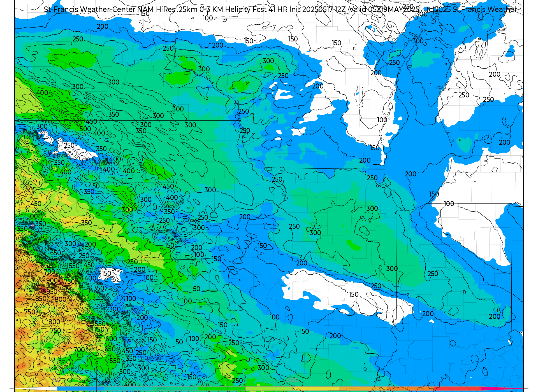This screenshot has height=392, width=538.
Task: Click the "0-3 KM Helicity" title text
Action: coord(225,10)
